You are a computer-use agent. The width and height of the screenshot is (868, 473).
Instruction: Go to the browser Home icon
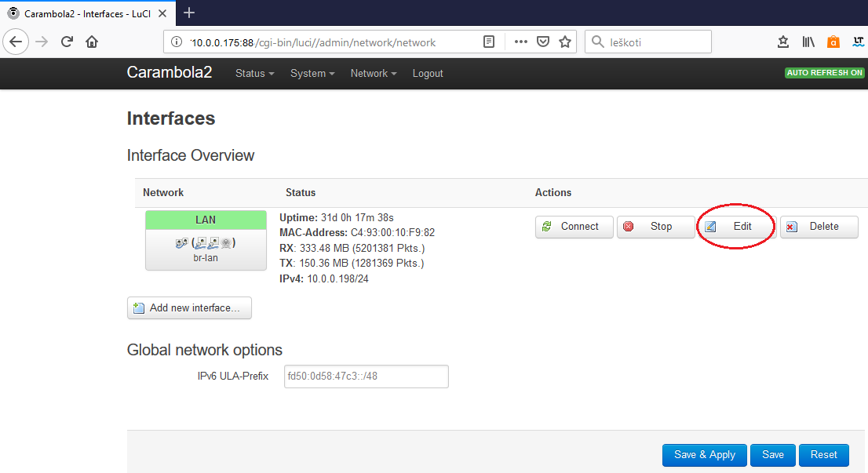[92, 42]
